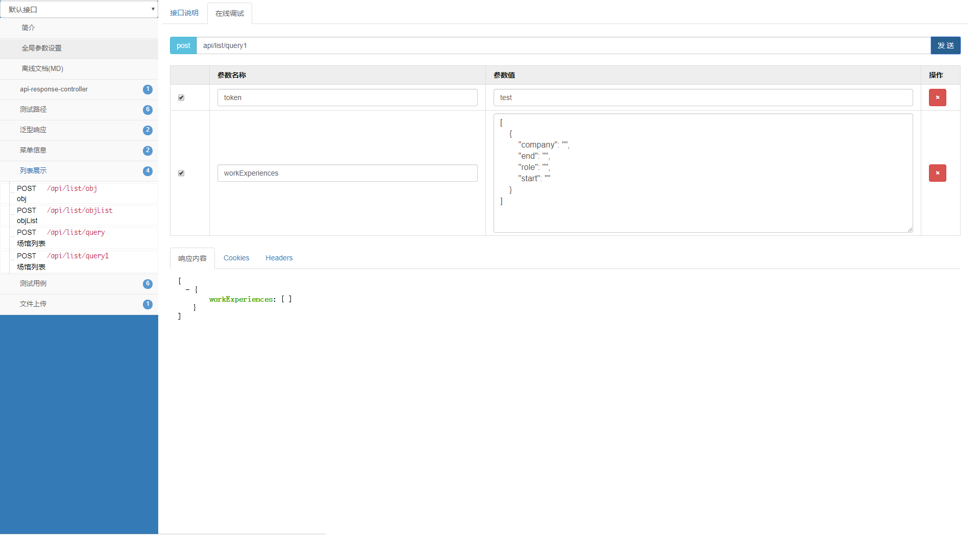Click the badge next to api-response-controller
This screenshot has height=535, width=980.
[148, 89]
